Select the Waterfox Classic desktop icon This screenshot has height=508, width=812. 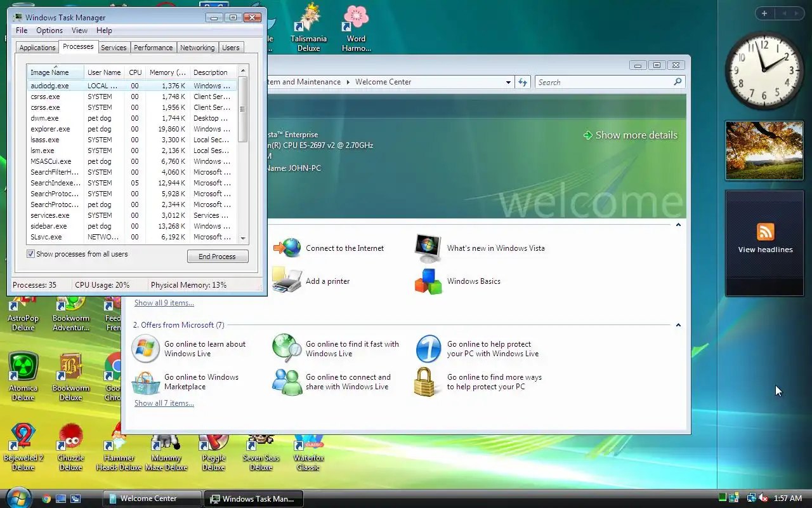coord(308,452)
